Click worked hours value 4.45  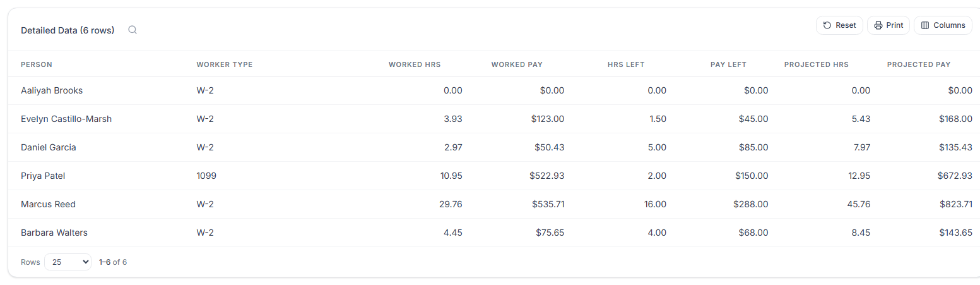click(x=452, y=233)
